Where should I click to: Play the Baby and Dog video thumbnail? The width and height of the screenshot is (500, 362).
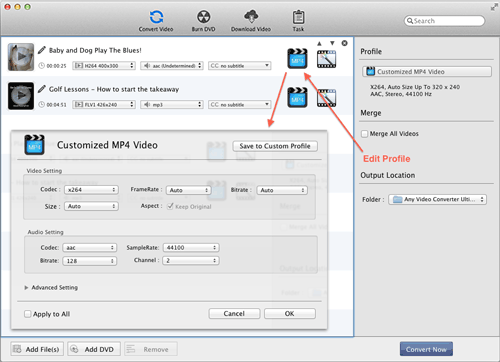click(21, 57)
